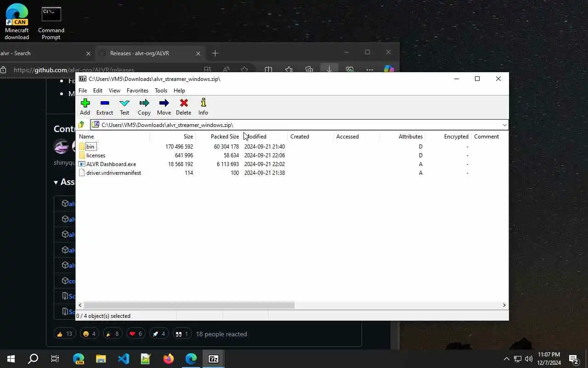Screen dimensions: 588x368
Task: Switch to 7-Zip taskbar button
Action: 214,359
